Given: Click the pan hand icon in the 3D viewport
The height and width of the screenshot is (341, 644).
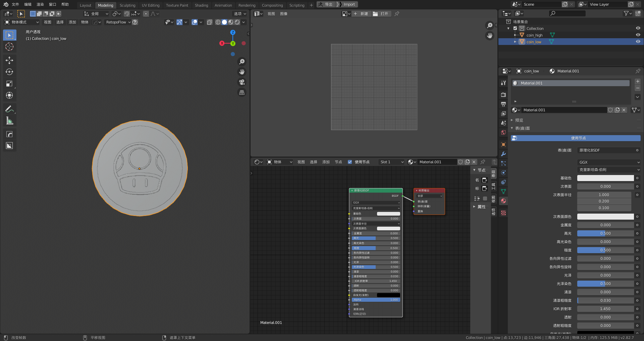Looking at the screenshot, I should pyautogui.click(x=241, y=72).
